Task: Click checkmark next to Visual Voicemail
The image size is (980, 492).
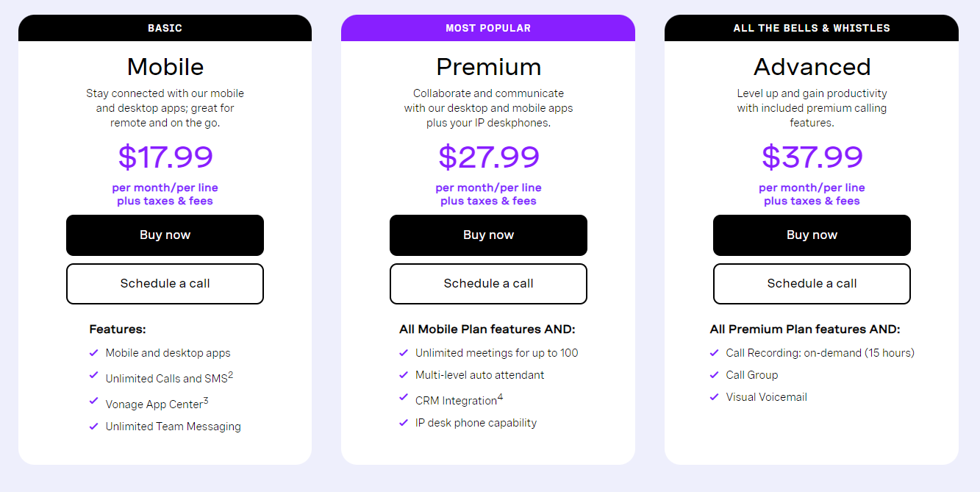Action: (714, 397)
